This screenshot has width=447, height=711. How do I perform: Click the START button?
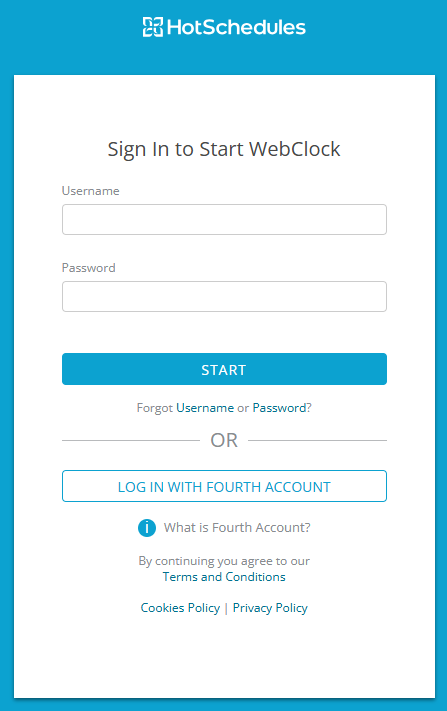pyautogui.click(x=224, y=369)
